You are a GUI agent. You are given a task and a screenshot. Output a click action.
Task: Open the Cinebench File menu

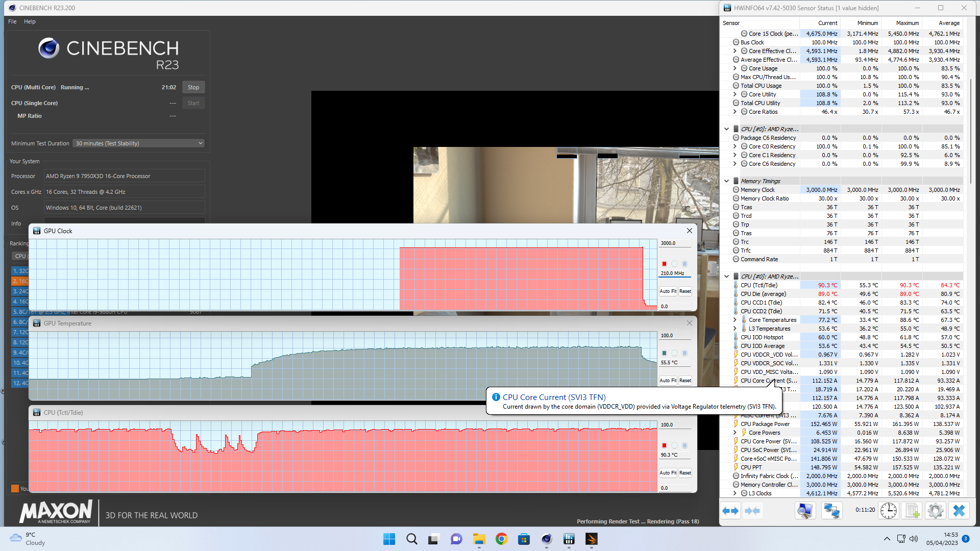coord(12,21)
